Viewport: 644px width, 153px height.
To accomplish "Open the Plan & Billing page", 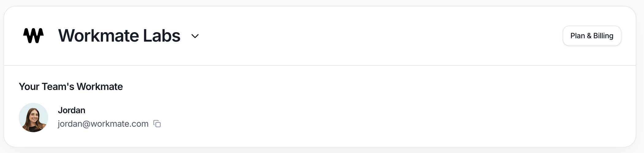I will click(x=592, y=36).
